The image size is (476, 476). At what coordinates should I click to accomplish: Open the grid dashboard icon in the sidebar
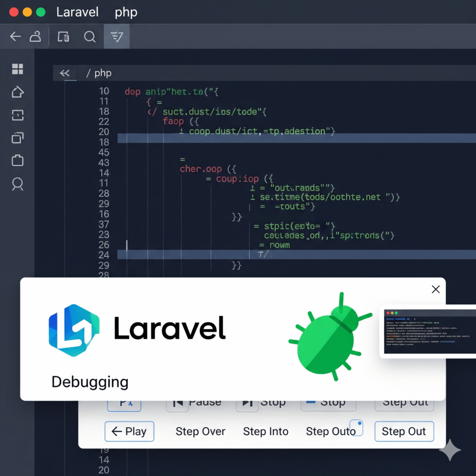[17, 69]
